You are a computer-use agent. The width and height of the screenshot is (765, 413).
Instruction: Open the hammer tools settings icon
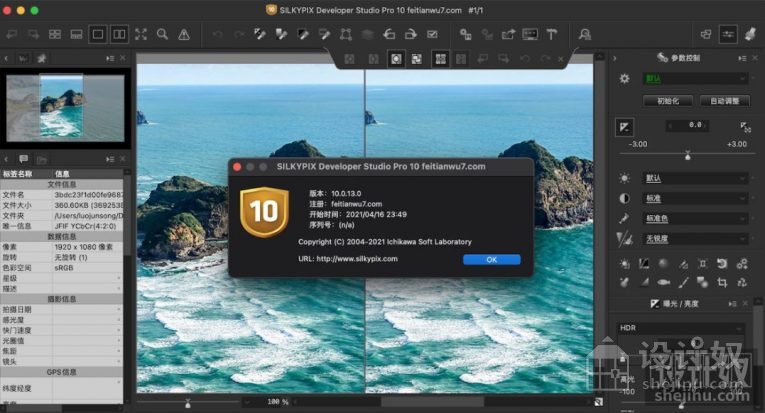551,34
